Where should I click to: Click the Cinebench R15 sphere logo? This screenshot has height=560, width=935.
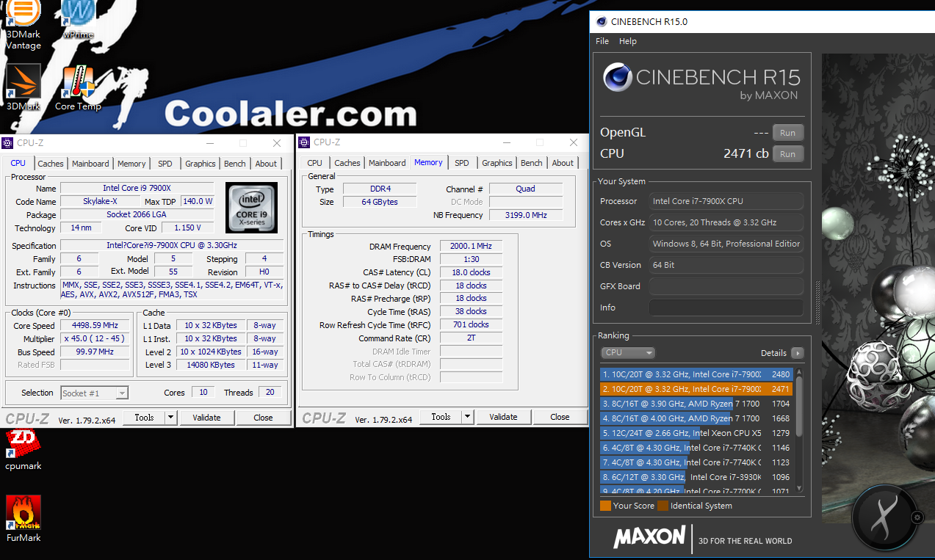pos(618,77)
